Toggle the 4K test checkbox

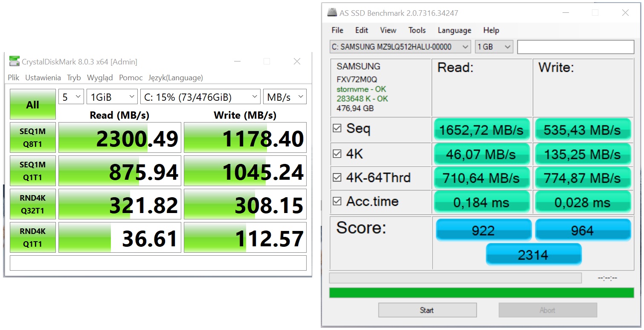[x=337, y=154]
